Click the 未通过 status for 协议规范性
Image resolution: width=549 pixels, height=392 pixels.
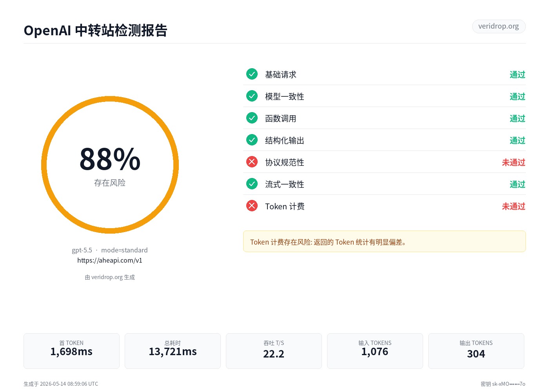[x=514, y=162]
